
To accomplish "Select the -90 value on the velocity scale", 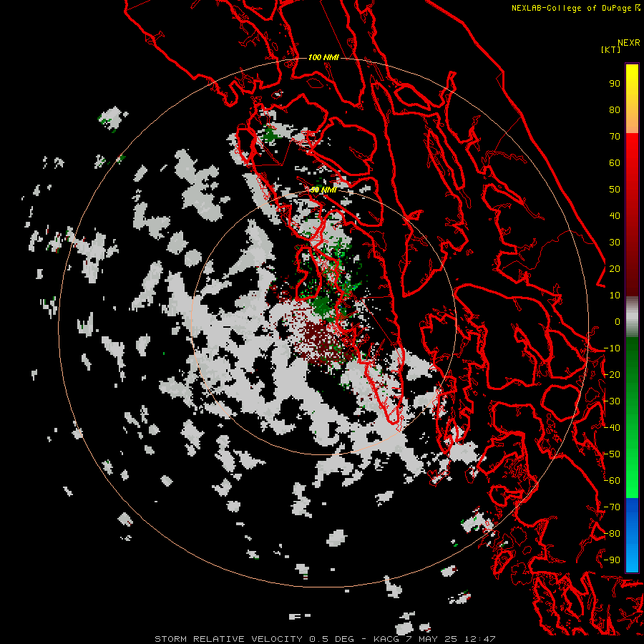I will point(612,560).
